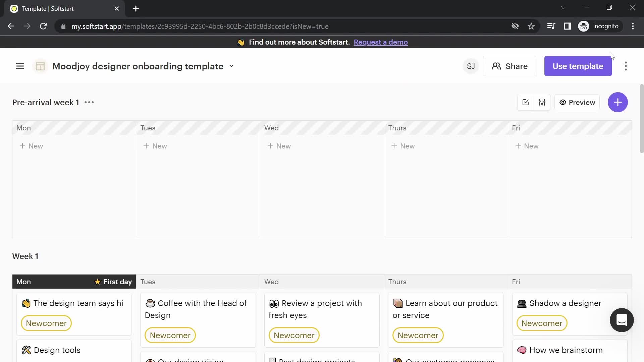Open the chat support widget
The height and width of the screenshot is (362, 644).
622,320
